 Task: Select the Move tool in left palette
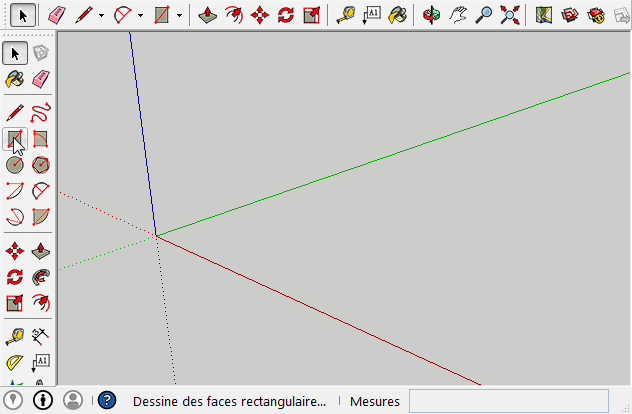pyautogui.click(x=15, y=251)
